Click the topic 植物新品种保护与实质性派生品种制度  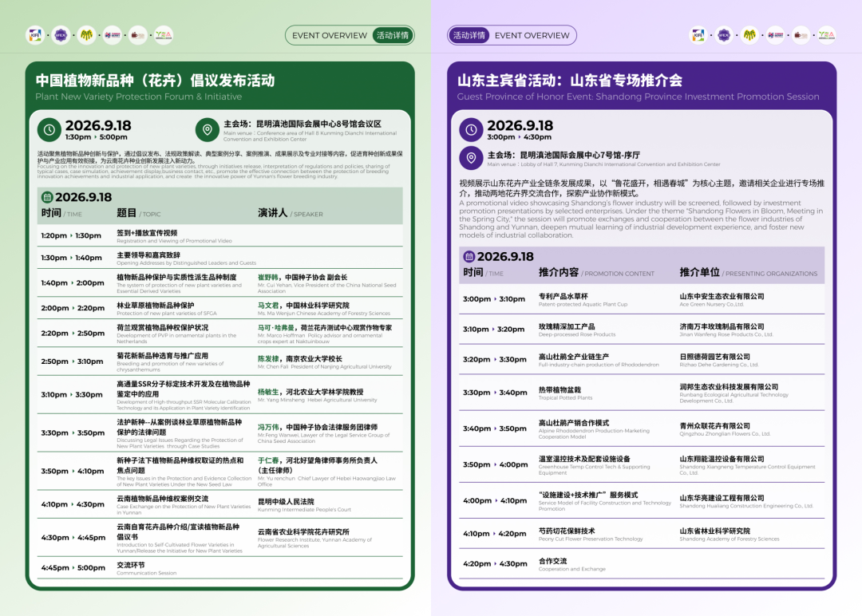pyautogui.click(x=176, y=278)
